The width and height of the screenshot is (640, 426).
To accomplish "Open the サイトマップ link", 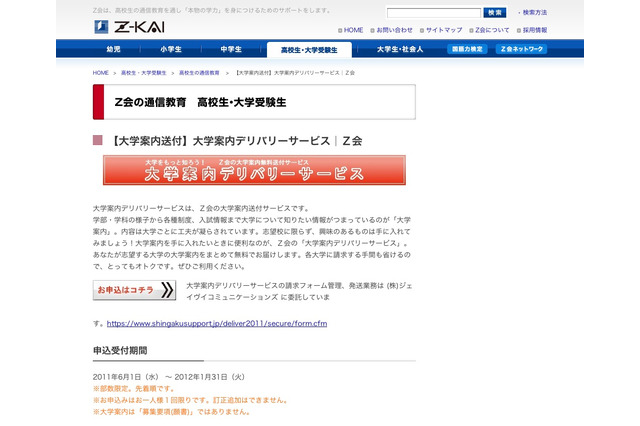I will coord(444,30).
